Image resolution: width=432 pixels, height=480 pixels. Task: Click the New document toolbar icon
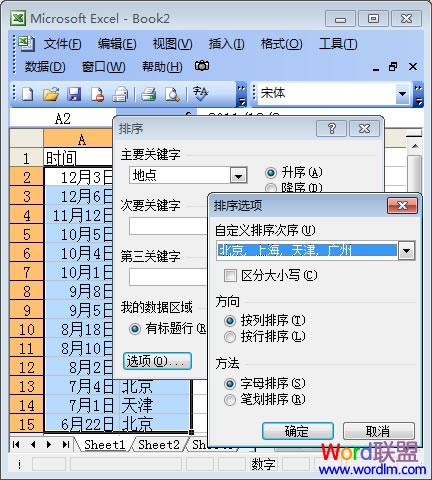(27, 94)
